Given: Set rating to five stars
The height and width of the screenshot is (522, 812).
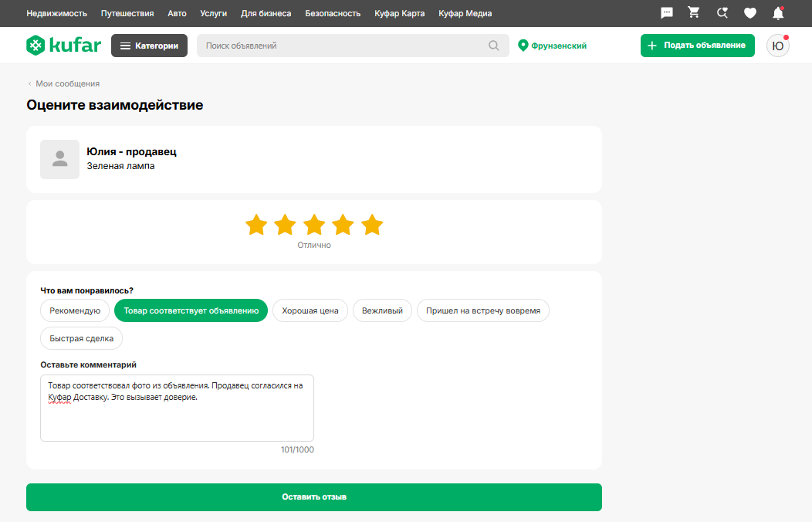Looking at the screenshot, I should 372,225.
